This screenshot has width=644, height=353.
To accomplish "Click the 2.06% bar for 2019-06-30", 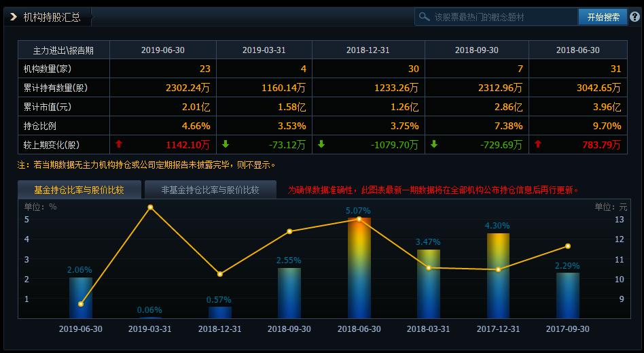I will (80, 298).
